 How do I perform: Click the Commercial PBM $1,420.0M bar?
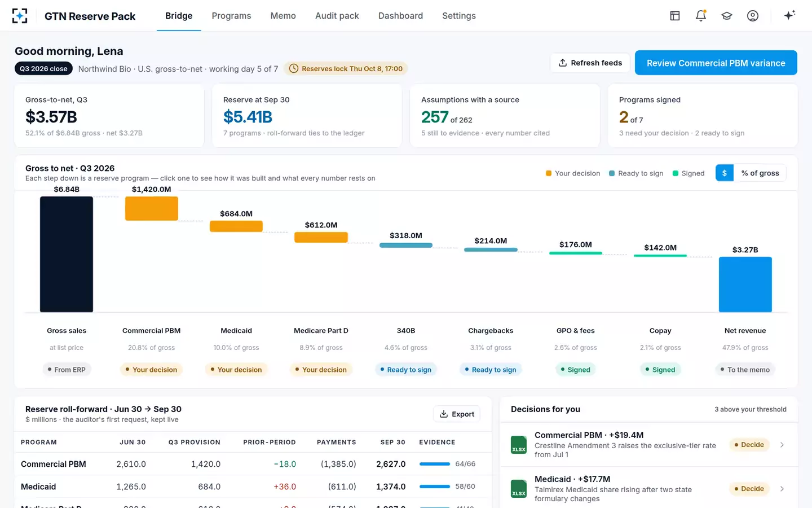pos(152,208)
